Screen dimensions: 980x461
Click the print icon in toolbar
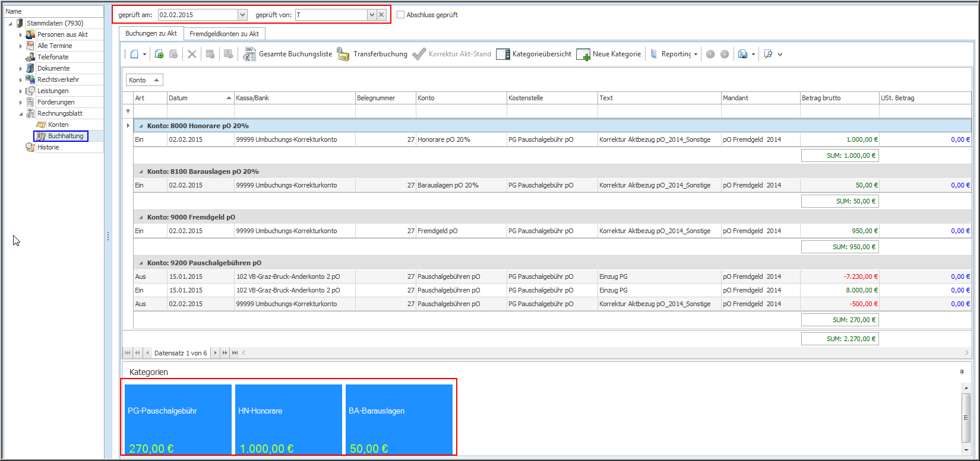(742, 54)
